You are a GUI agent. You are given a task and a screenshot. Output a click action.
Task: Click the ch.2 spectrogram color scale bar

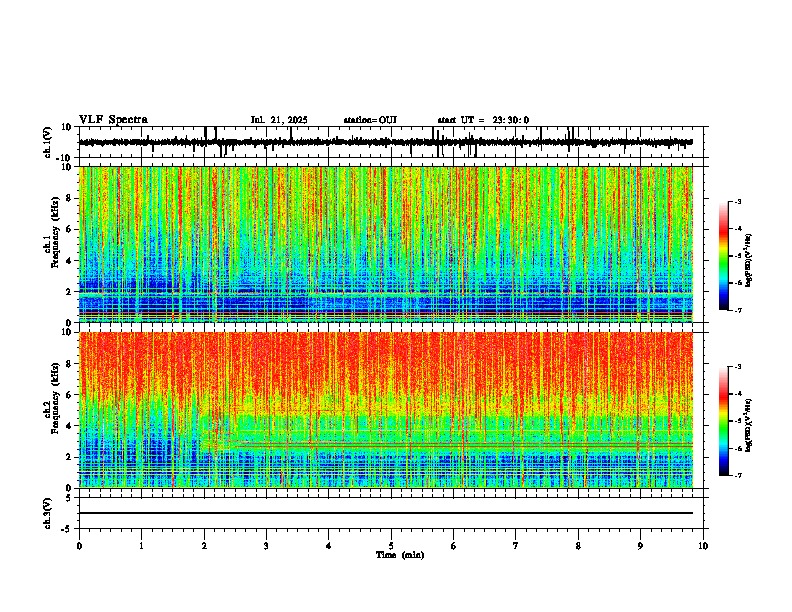click(724, 421)
